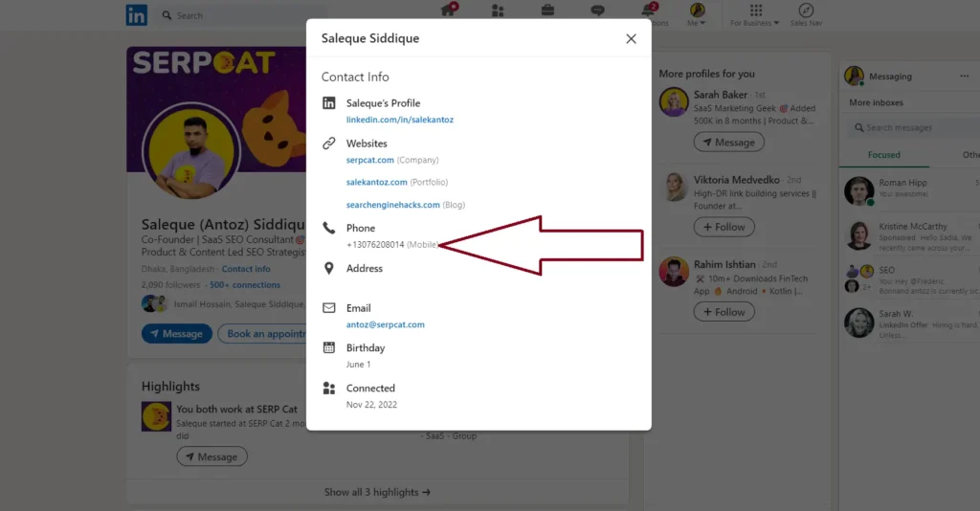Open the Messaging chat bubble icon
Image resolution: width=980 pixels, height=511 pixels.
597,10
